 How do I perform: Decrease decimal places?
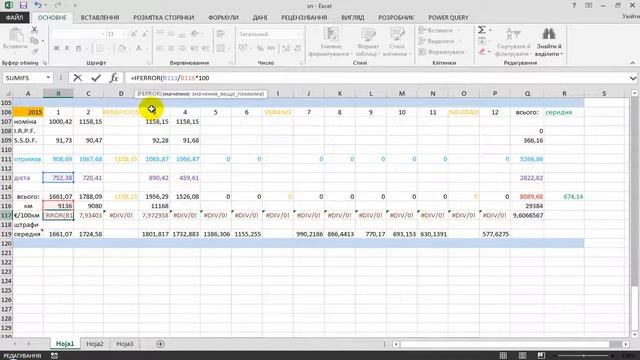298,48
